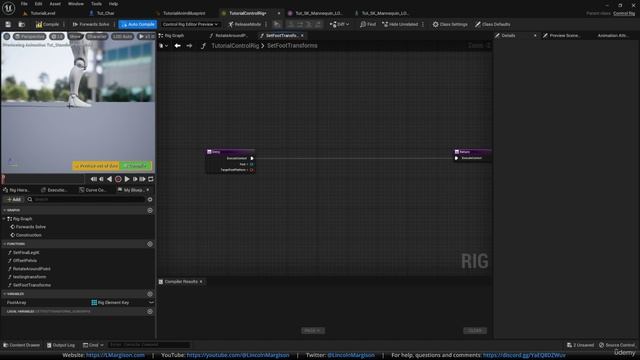The image size is (640, 360).
Task: Click TutorialControlRig in the breadcrumb
Action: 235,46
